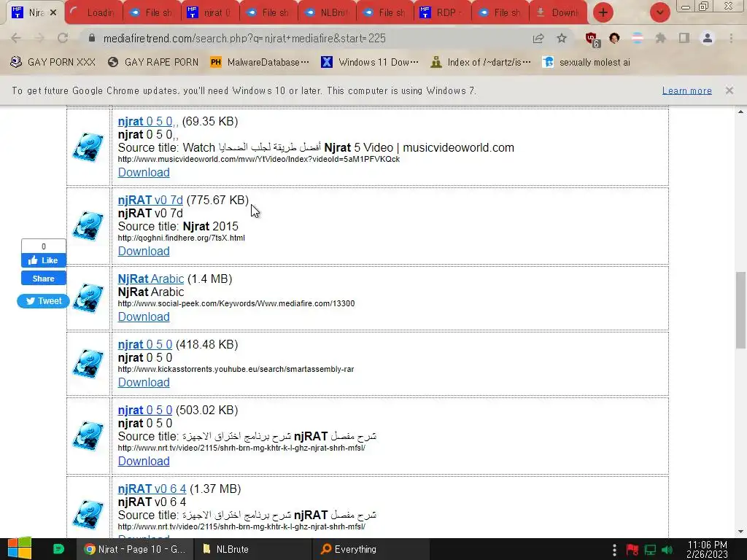Click disk icon beside njRAT v0 7d
747x560 pixels.
88,226
